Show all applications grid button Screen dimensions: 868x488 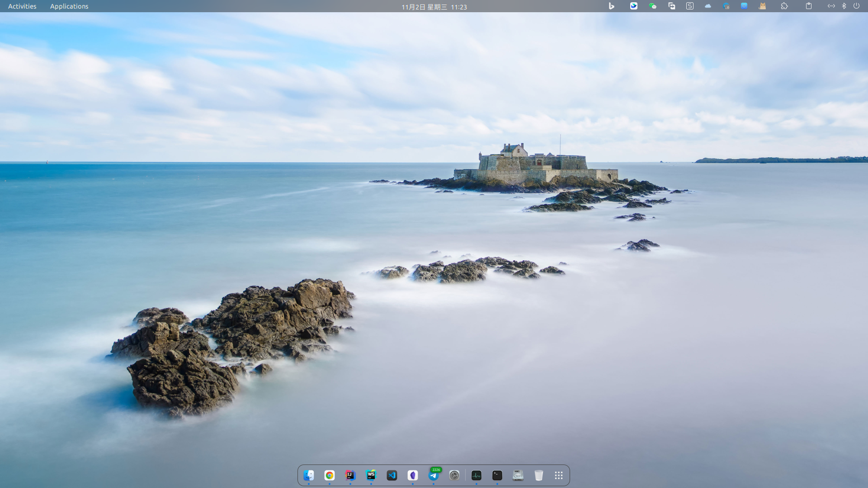point(559,475)
